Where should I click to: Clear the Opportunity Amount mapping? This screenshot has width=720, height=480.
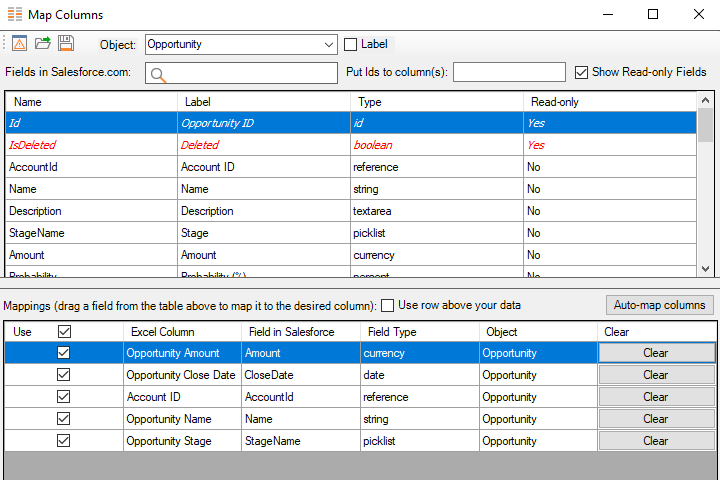point(656,353)
